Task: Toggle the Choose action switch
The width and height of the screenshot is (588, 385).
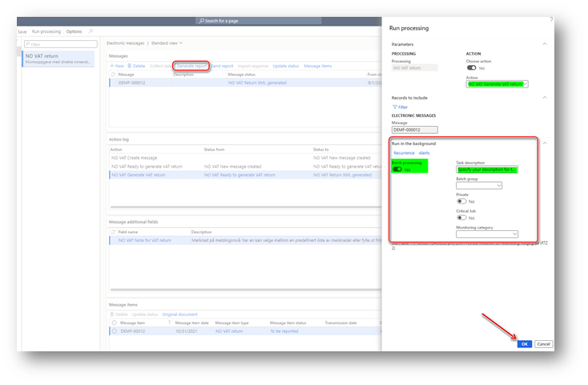Action: click(x=471, y=67)
